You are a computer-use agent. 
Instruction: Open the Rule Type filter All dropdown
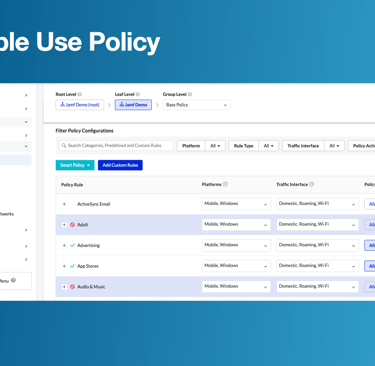pyautogui.click(x=269, y=146)
